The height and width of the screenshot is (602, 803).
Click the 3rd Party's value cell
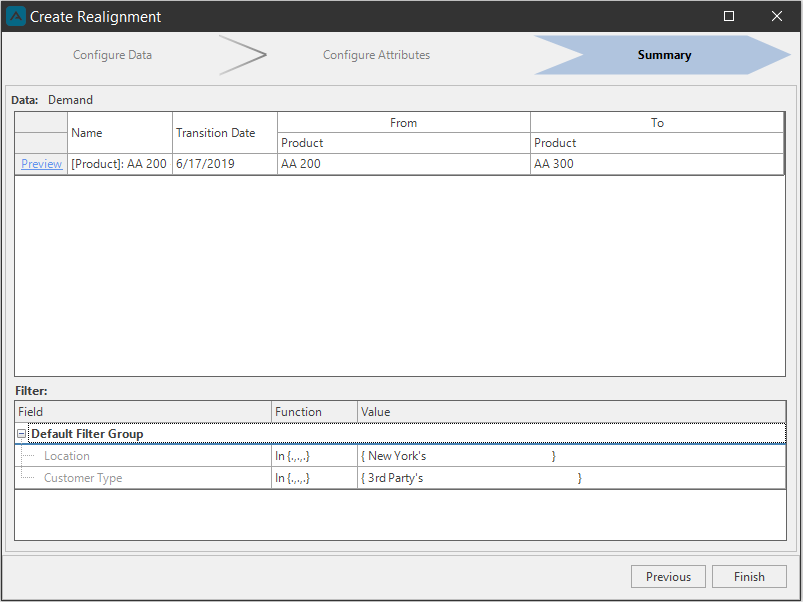click(x=572, y=478)
